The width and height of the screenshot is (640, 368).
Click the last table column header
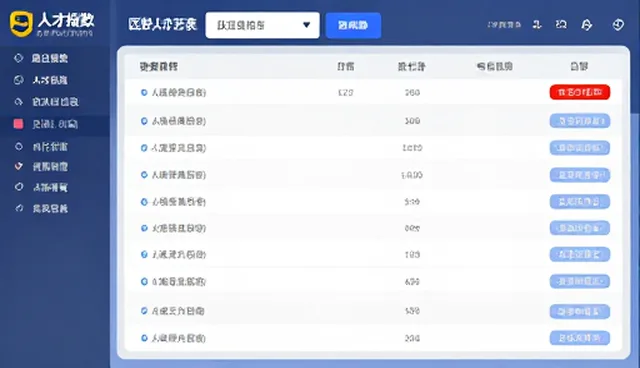[x=579, y=66]
